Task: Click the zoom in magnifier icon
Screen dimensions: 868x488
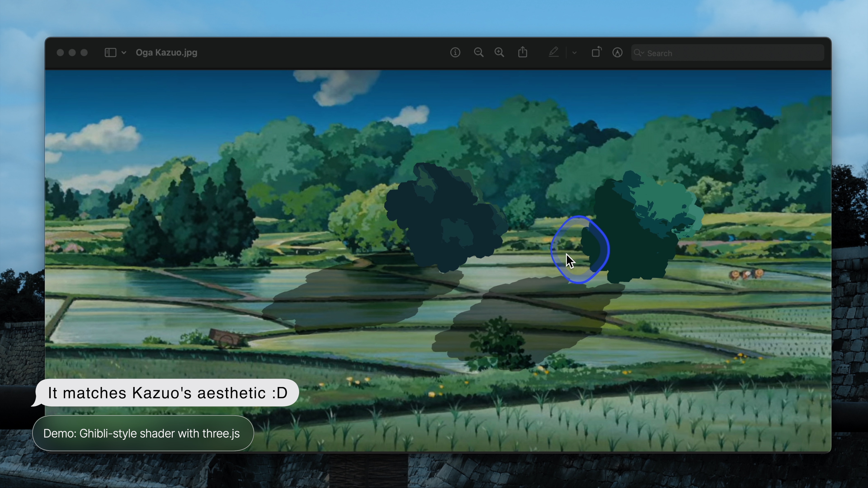Action: pyautogui.click(x=499, y=53)
